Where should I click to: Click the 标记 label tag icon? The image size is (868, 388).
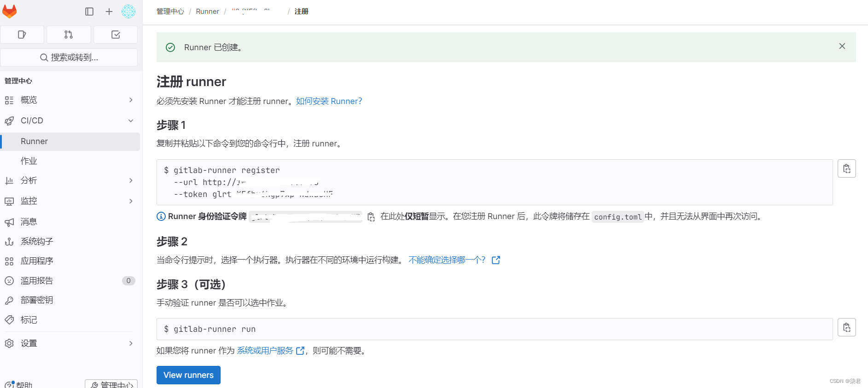[x=9, y=320]
